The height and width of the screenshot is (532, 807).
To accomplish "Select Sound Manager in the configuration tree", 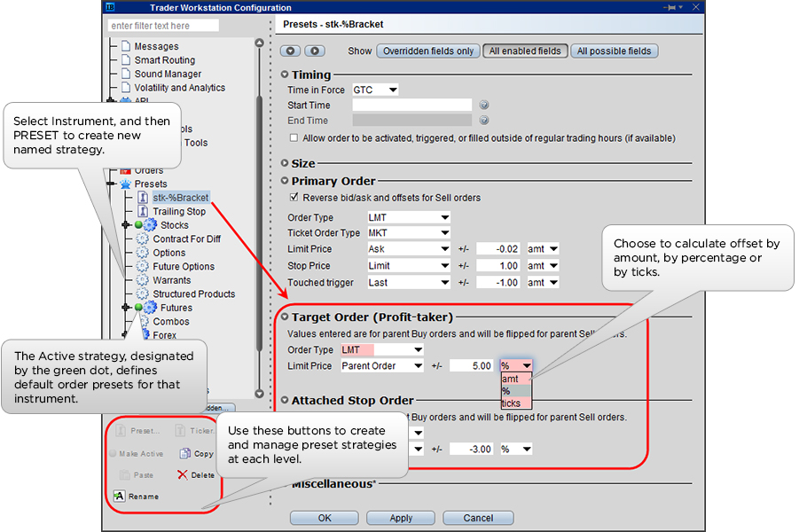I will click(x=168, y=74).
